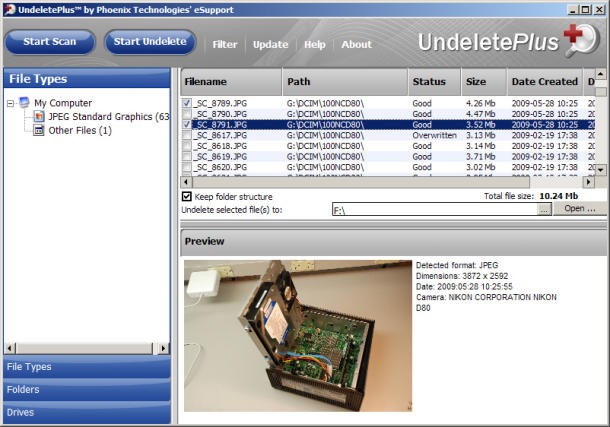Click the undelete destination path field
Viewport: 610px width, 427px height.
tap(435, 210)
